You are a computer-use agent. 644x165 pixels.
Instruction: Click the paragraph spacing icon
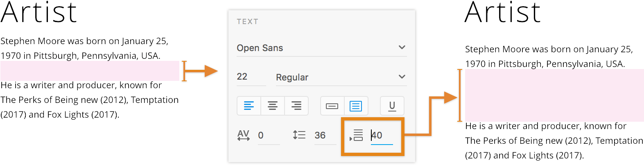point(357,135)
